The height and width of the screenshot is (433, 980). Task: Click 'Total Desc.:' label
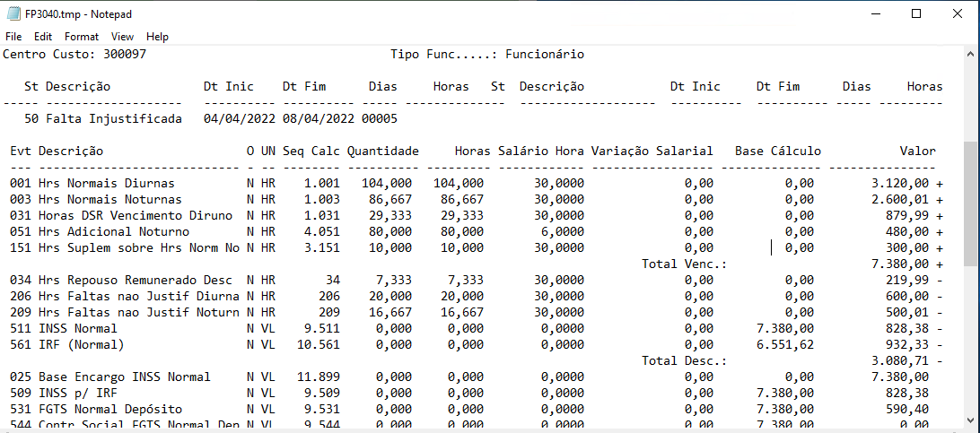[x=685, y=360]
